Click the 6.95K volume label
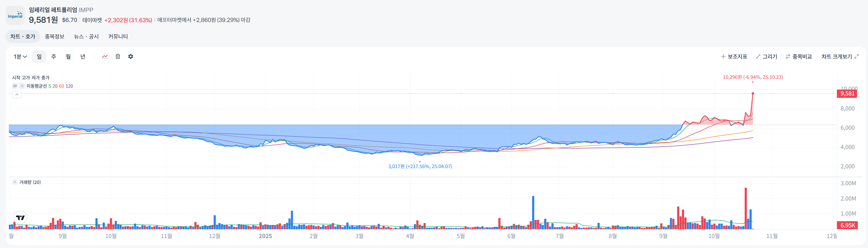The width and height of the screenshot is (868, 248). [x=847, y=225]
